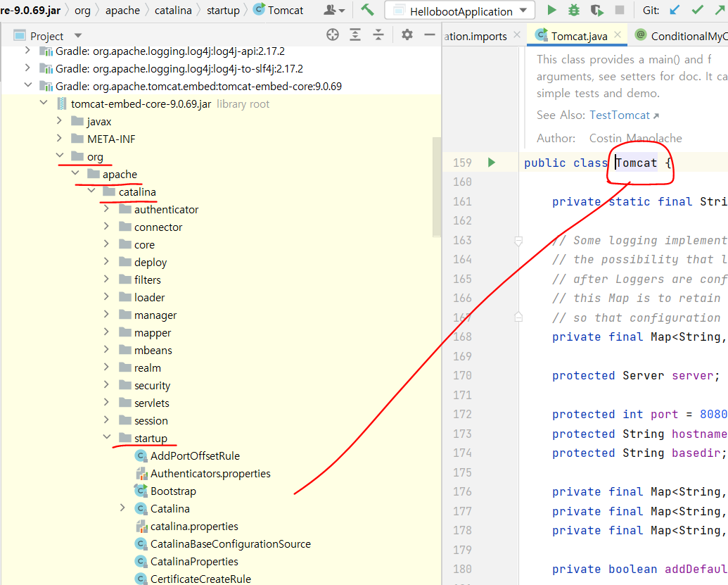728x585 pixels.
Task: Expand the realm folder
Action: click(x=106, y=367)
